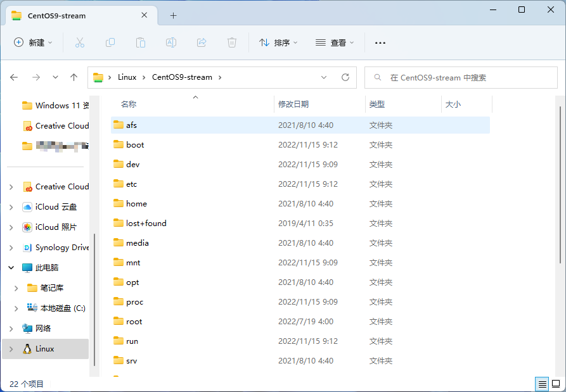Share the selected item using share icon
566x392 pixels.
[202, 42]
